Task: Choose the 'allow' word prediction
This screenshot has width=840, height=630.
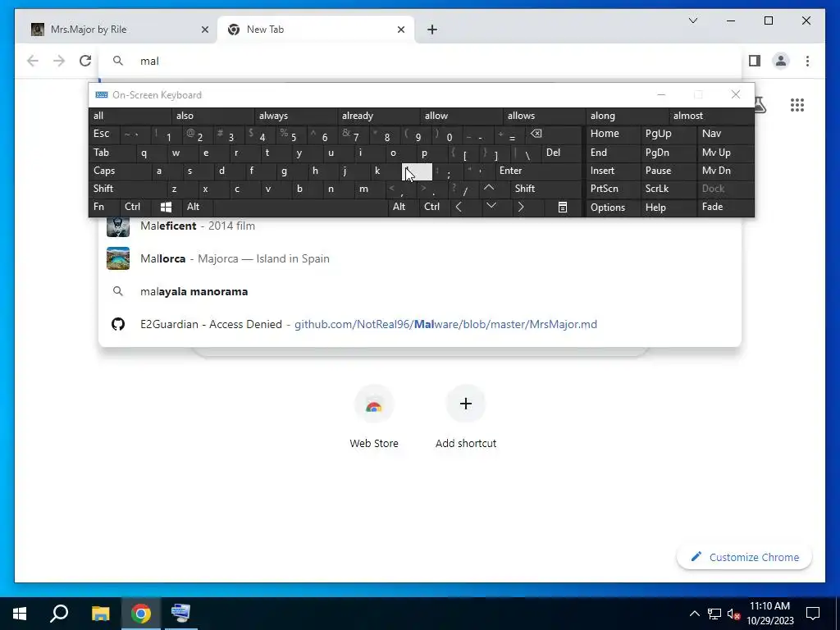Action: 461,116
